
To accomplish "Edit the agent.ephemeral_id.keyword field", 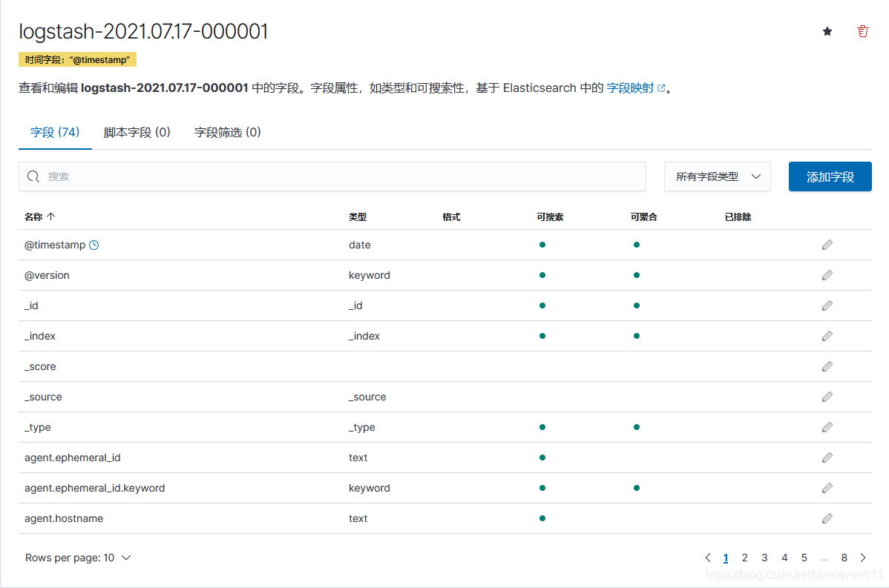I will 827,487.
